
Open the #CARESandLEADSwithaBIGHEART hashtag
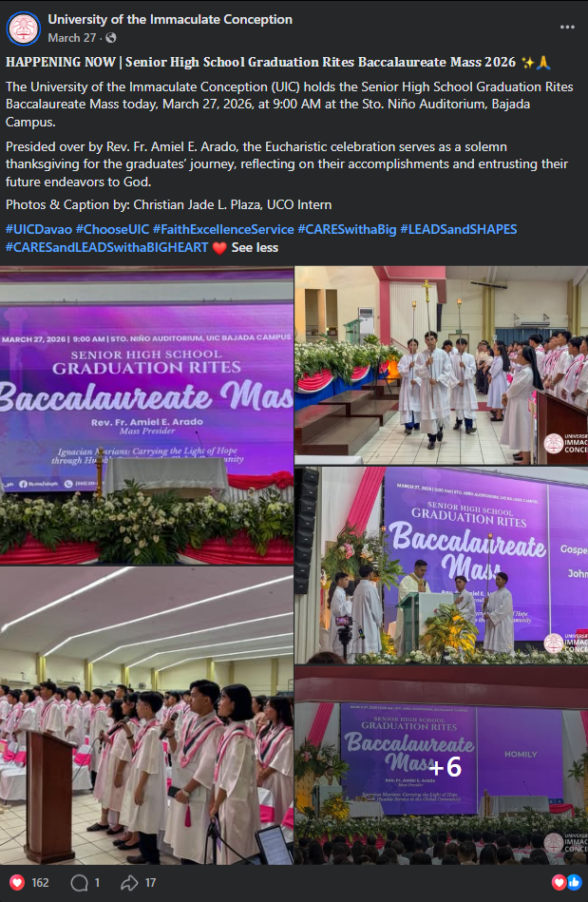point(107,247)
